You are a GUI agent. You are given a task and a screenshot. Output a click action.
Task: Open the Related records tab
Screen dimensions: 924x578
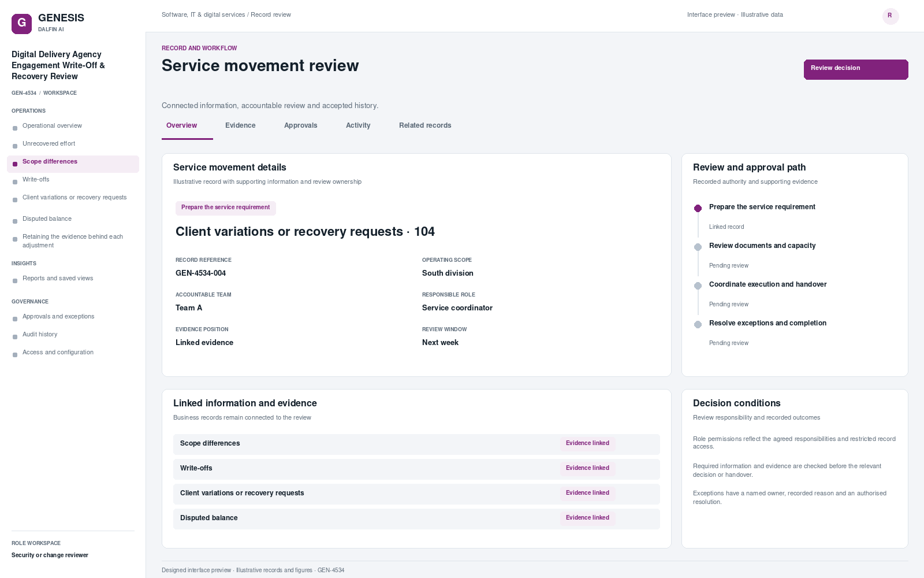(x=425, y=125)
